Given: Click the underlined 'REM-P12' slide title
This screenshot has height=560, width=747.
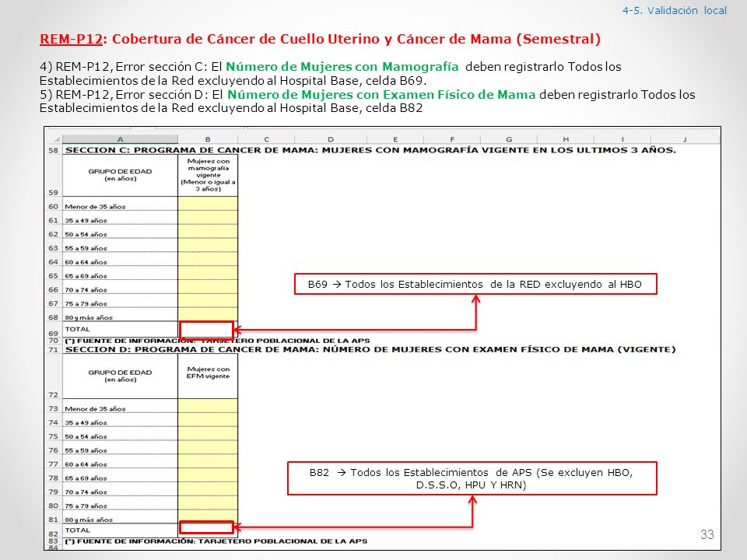Looking at the screenshot, I should pos(71,39).
